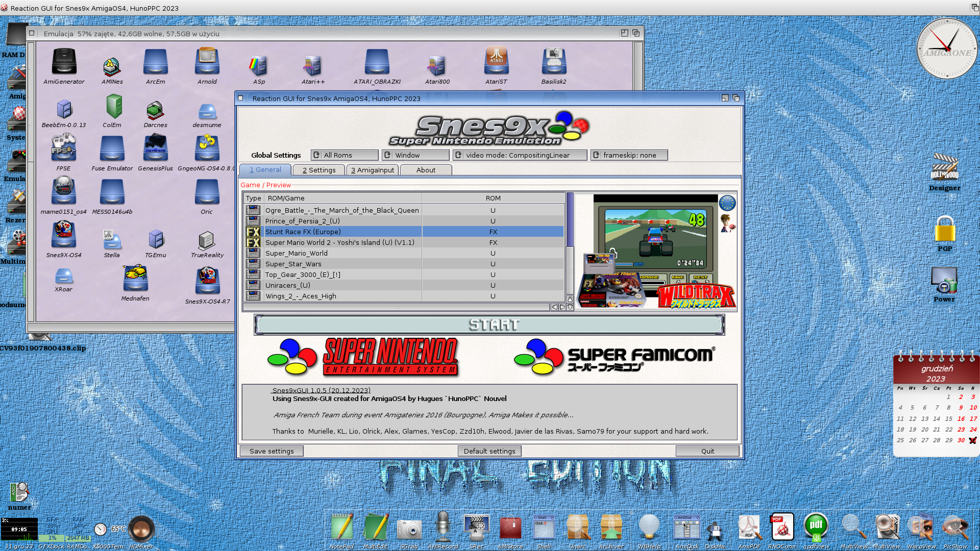
Task: Select the Top_Gear_3000_(E)_[!] row
Action: [404, 274]
